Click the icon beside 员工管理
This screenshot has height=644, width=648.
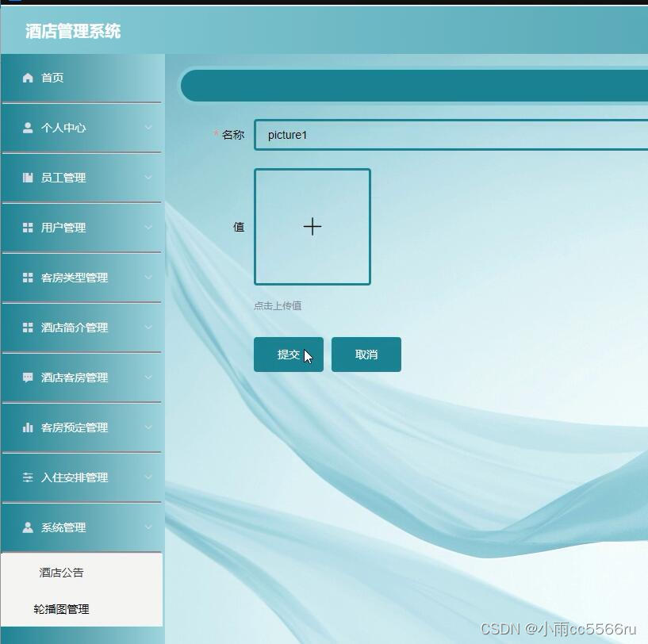tap(28, 178)
